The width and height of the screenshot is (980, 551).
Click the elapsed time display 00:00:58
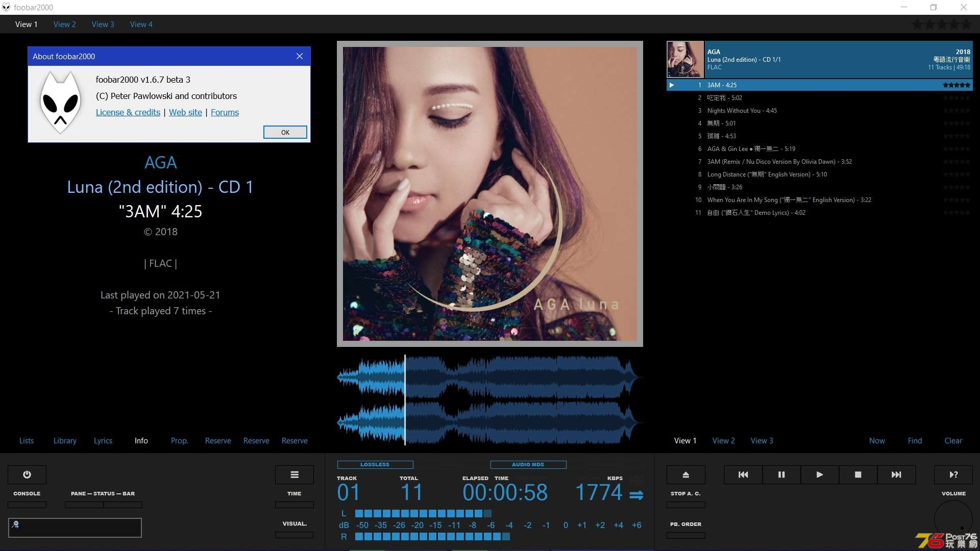(505, 493)
